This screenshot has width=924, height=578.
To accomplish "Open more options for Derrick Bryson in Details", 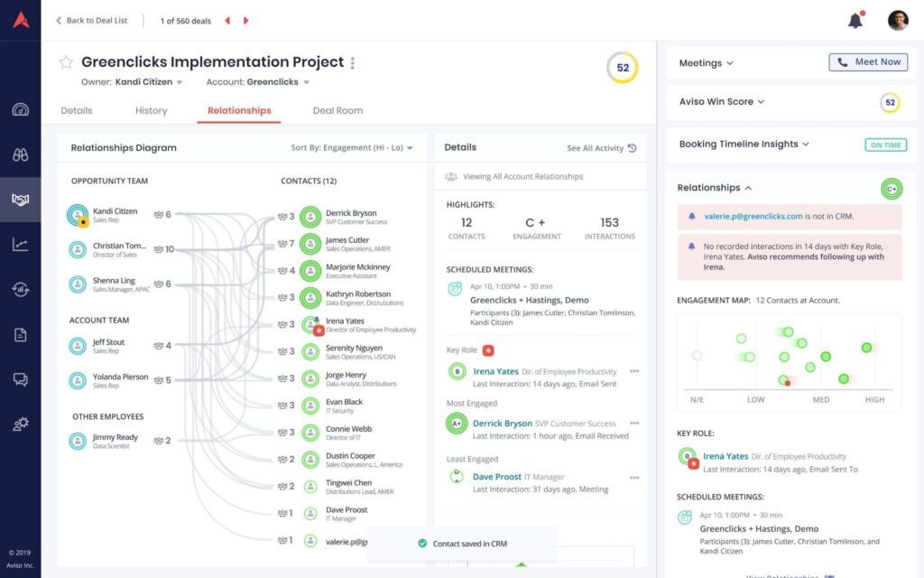I will point(634,424).
